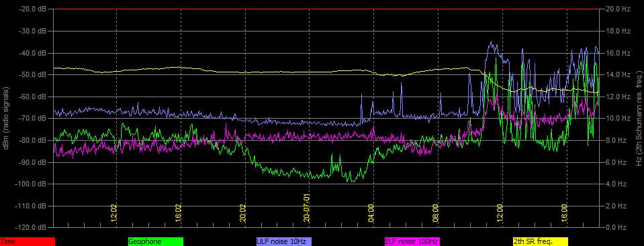Click the 12:00 time axis label
Image resolution: width=644 pixels, height=246 pixels.
point(500,213)
